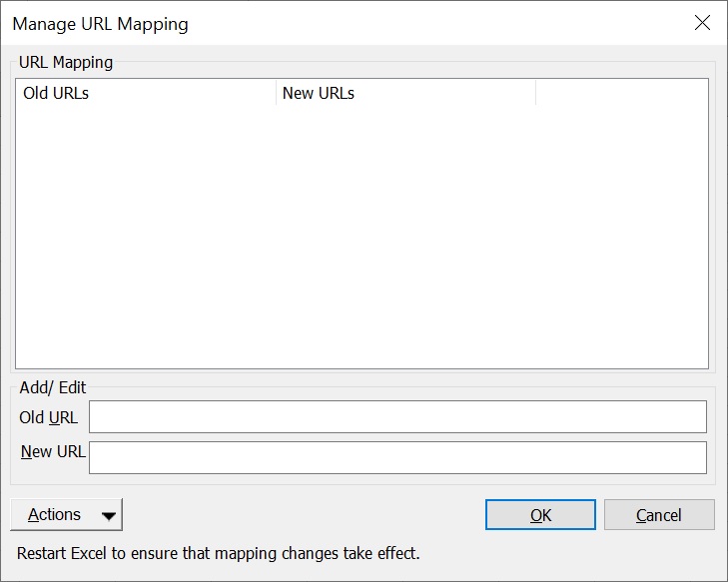The height and width of the screenshot is (582, 728).
Task: Grab divider right of New URLs header
Action: pos(536,93)
